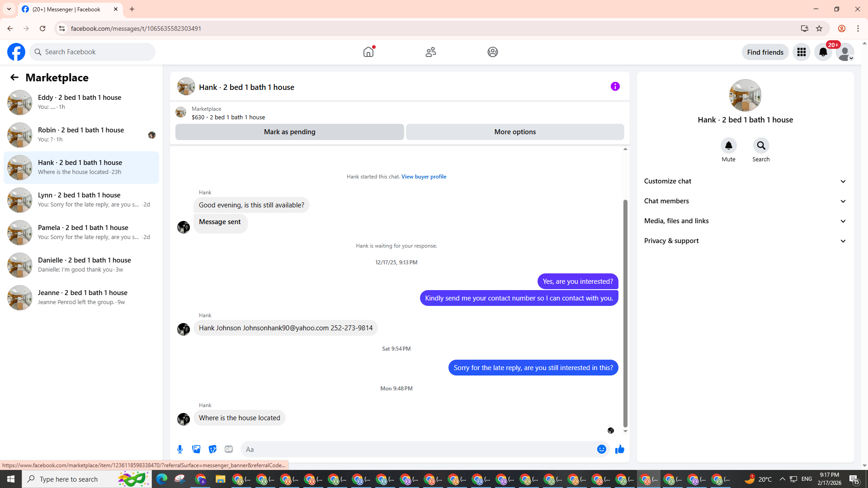Mute the Hank conversation notifications
Viewport: 868px width, 488px height.
tap(728, 146)
